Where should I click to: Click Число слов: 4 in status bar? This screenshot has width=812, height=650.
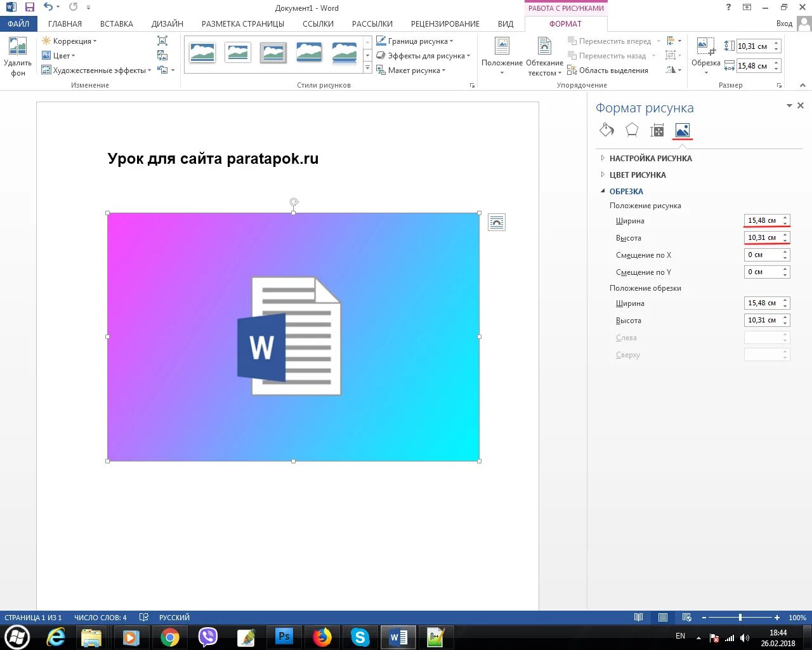pos(100,618)
